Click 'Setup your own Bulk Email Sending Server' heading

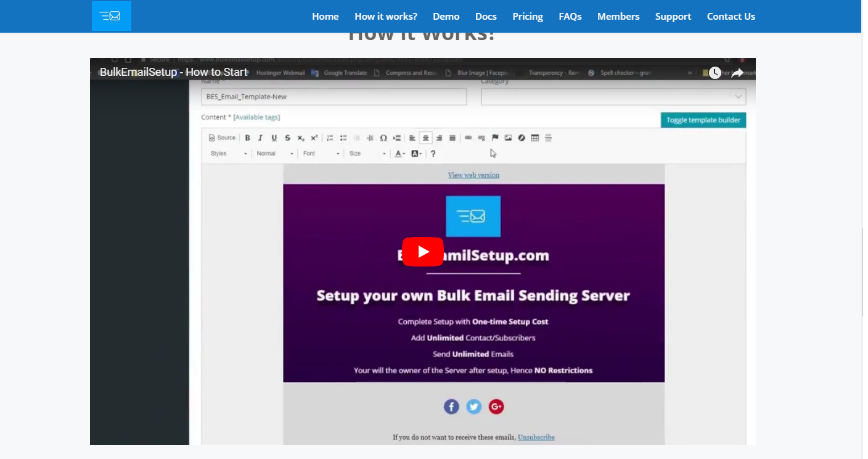(x=473, y=296)
